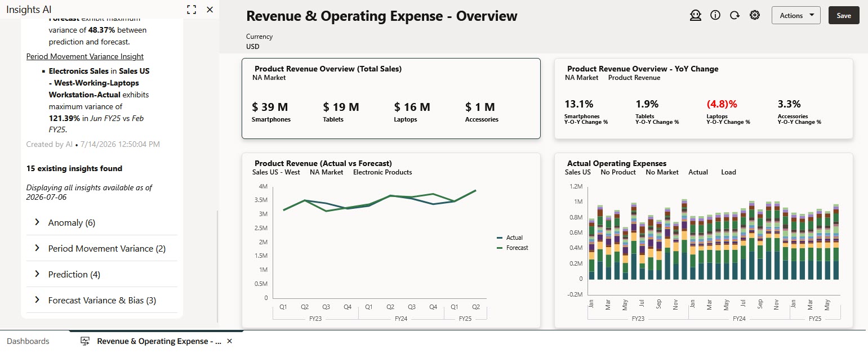Expand Period Movement Variance (2) group
This screenshot has height=358, width=868.
pyautogui.click(x=101, y=248)
